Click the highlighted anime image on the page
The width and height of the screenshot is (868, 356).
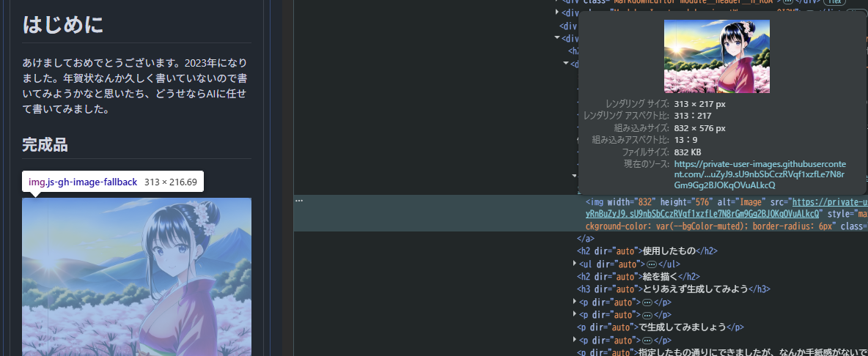point(137,276)
